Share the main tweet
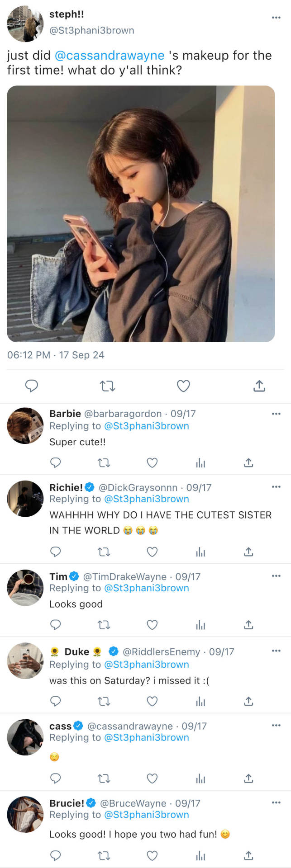The width and height of the screenshot is (291, 868). tap(259, 386)
